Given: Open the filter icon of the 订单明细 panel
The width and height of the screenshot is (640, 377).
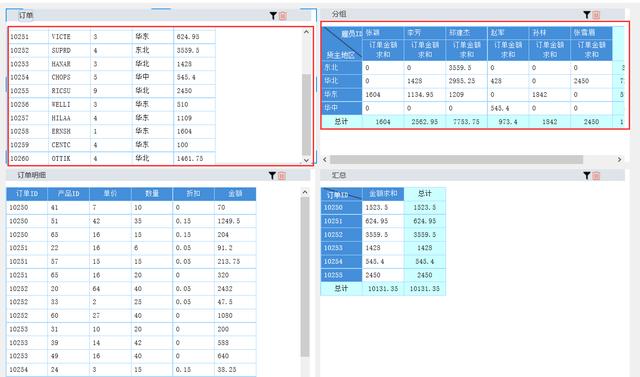Looking at the screenshot, I should 272,175.
